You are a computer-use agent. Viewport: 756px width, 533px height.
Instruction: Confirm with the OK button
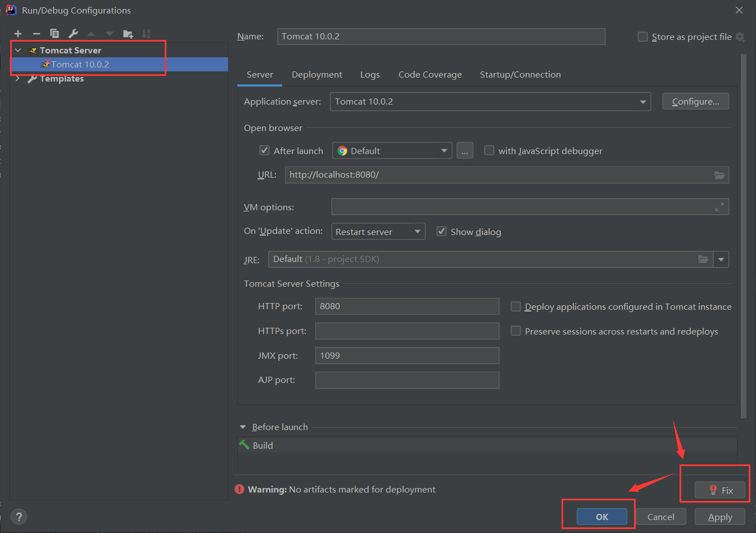tap(602, 517)
